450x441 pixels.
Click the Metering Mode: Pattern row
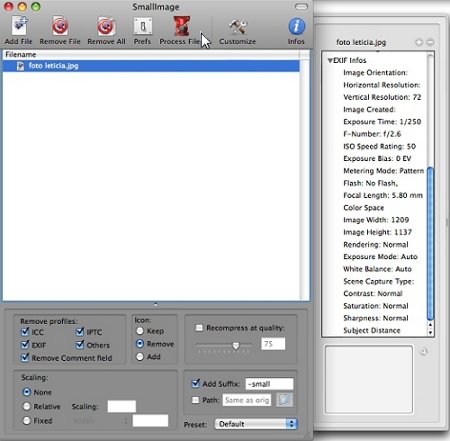383,171
